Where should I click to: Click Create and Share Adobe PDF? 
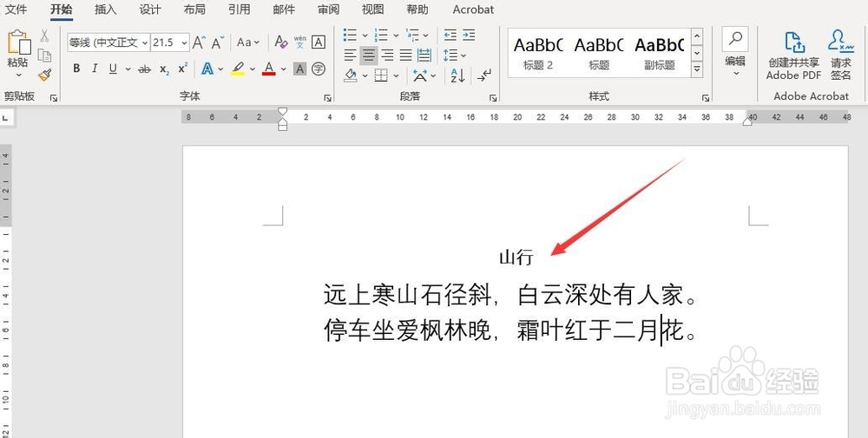[792, 56]
